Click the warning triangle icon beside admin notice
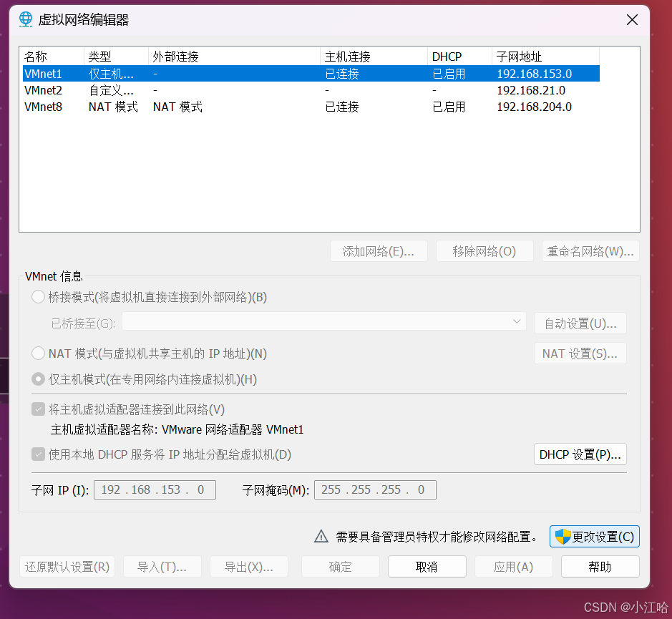This screenshot has height=619, width=672. [x=321, y=536]
